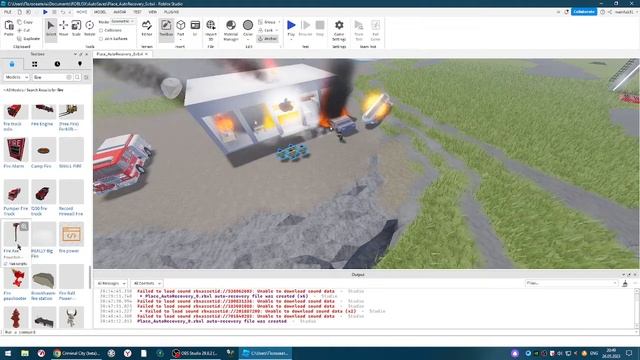Open the username account dropdown
The image size is (640, 360).
pos(625,12)
